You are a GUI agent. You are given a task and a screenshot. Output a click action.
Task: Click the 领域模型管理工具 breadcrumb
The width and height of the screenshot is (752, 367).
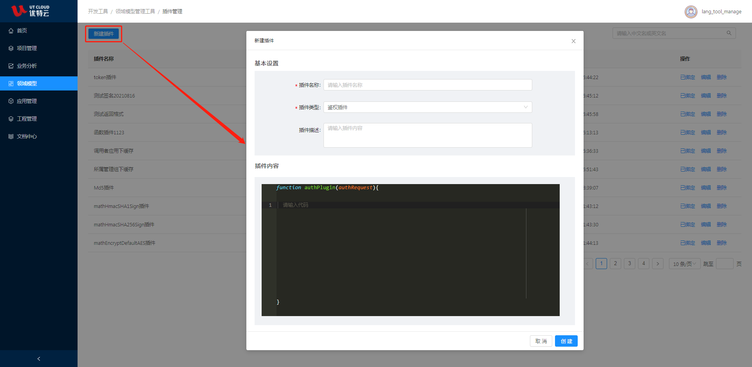[135, 11]
